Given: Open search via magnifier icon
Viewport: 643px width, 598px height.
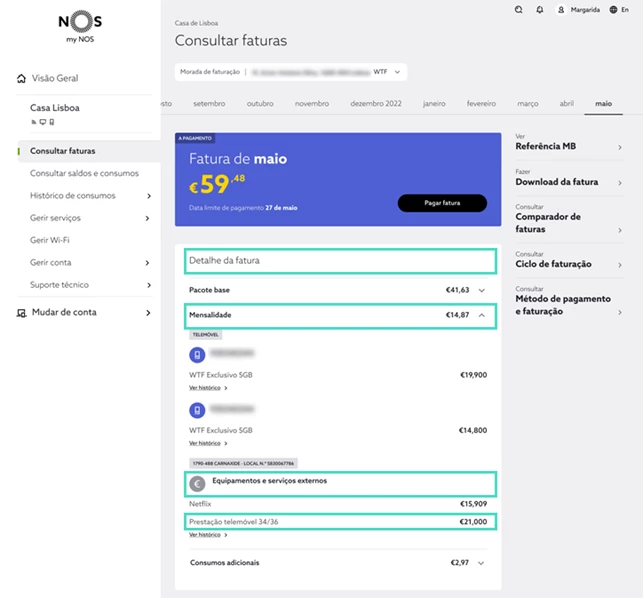Looking at the screenshot, I should point(518,9).
